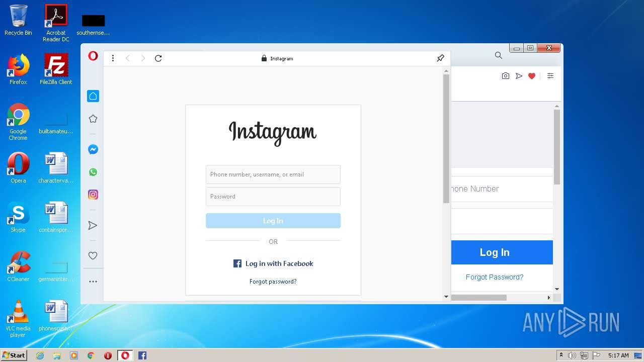Go forward in the Instagram sidebar panel

[x=143, y=58]
